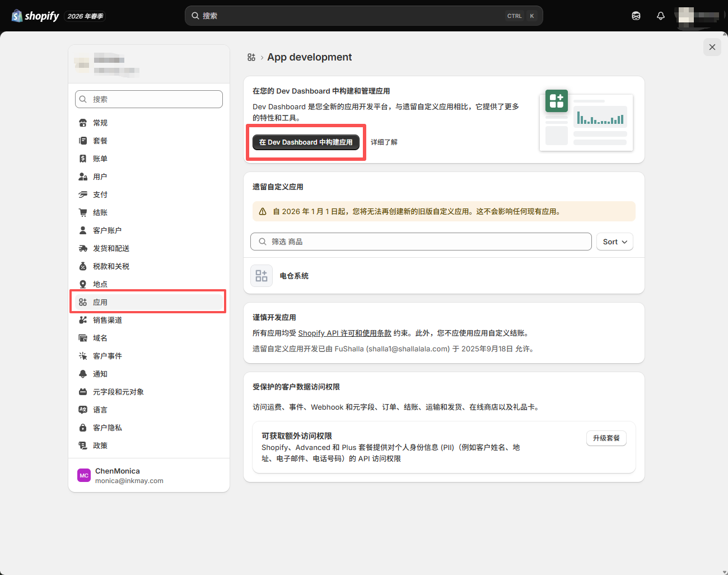The width and height of the screenshot is (728, 575).
Task: Click the 应用 apps icon in the sidebar
Action: (83, 302)
